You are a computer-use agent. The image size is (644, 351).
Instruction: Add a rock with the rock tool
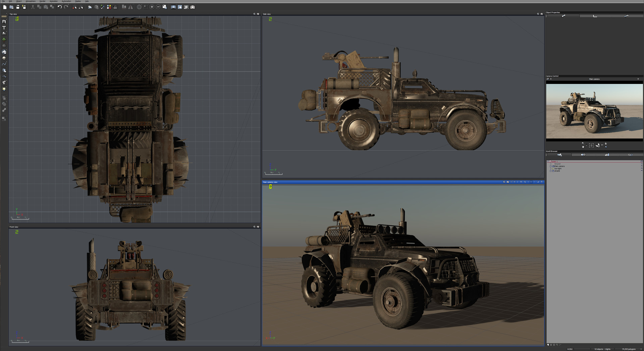tap(4, 46)
